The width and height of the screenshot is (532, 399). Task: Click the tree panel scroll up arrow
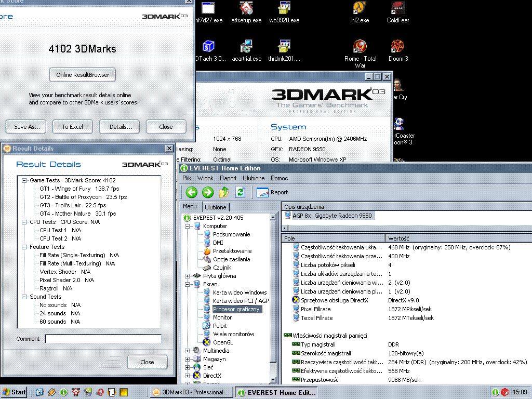click(x=273, y=217)
